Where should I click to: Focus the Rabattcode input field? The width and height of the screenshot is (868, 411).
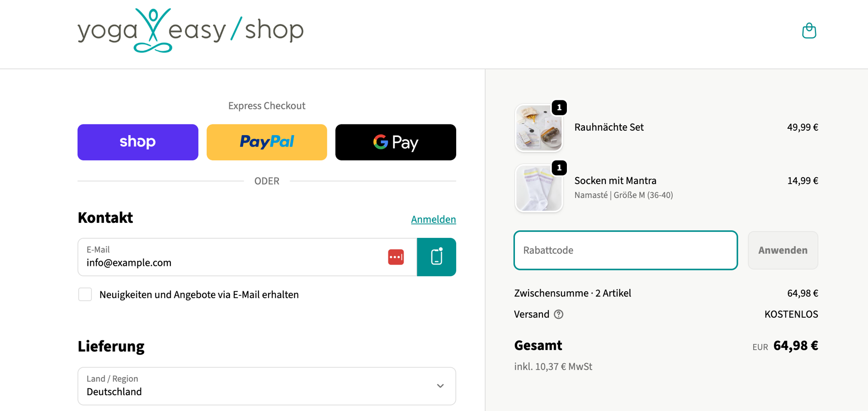coord(626,250)
